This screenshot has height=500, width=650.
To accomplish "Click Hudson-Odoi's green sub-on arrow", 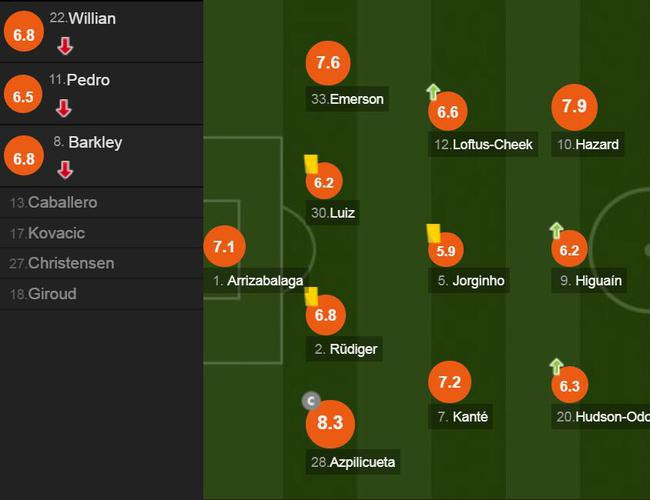I will (x=556, y=366).
